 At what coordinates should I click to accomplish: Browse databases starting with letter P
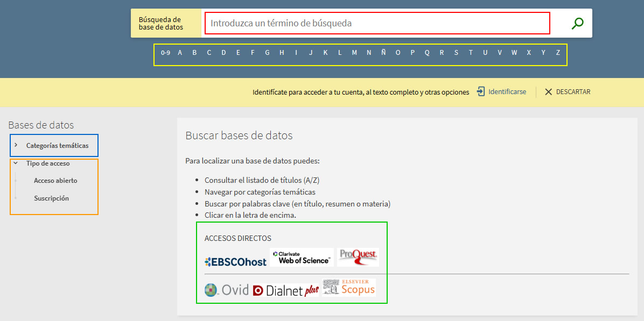click(412, 53)
